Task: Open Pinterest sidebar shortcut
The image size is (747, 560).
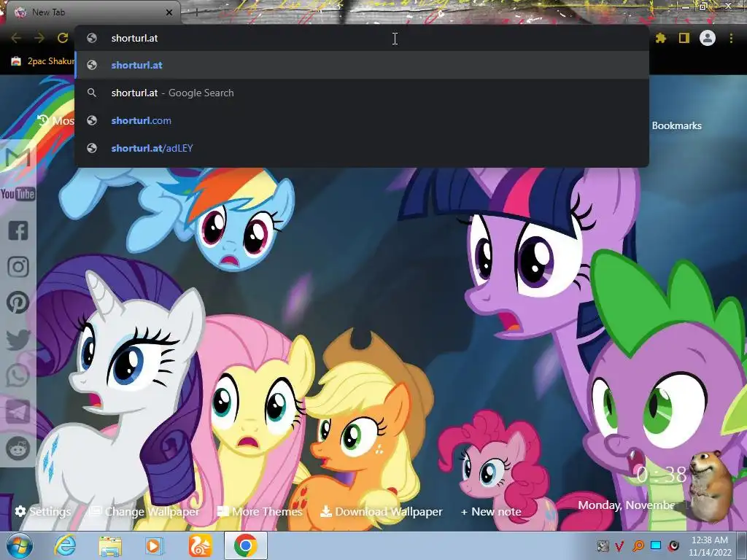Action: 18,303
